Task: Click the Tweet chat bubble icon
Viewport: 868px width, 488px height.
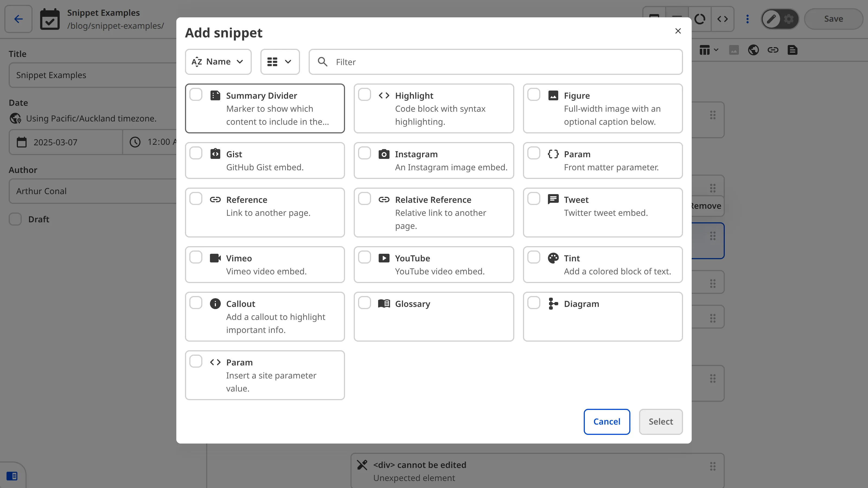Action: [553, 199]
